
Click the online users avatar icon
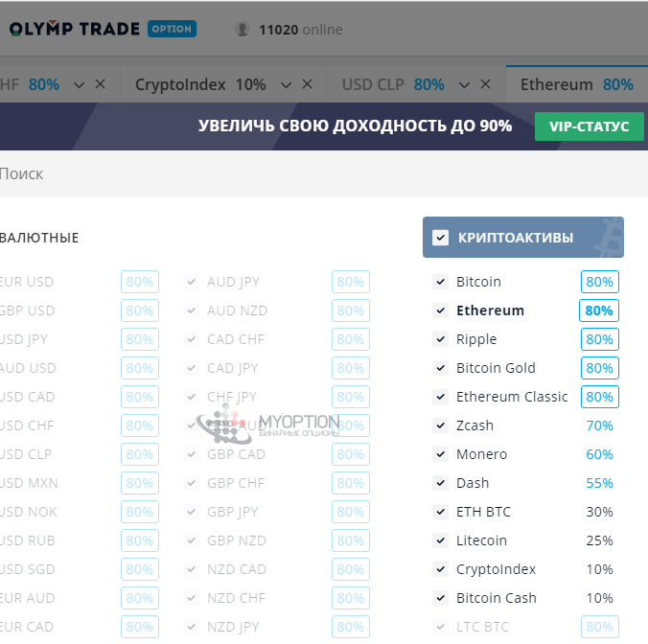coord(243,30)
